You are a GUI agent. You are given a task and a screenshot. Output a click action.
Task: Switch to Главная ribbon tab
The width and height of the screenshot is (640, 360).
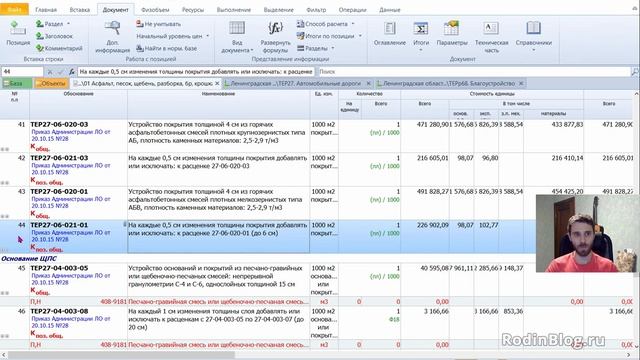pyautogui.click(x=46, y=9)
